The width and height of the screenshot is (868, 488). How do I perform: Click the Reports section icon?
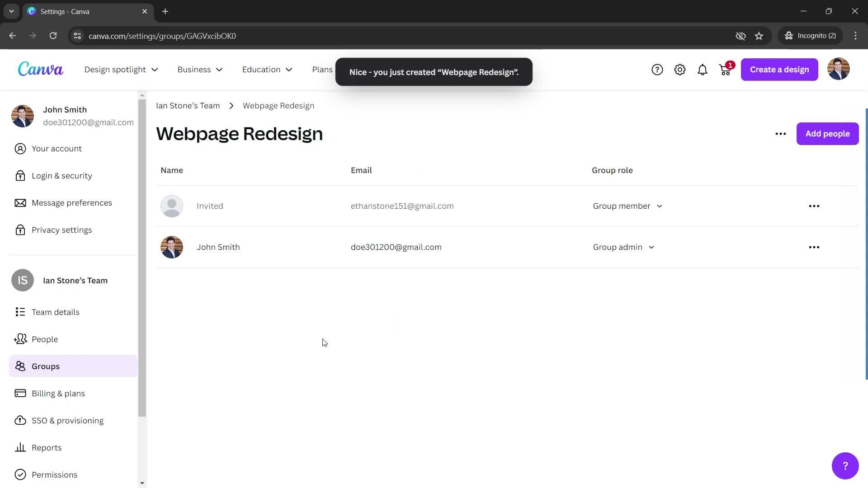pyautogui.click(x=20, y=447)
